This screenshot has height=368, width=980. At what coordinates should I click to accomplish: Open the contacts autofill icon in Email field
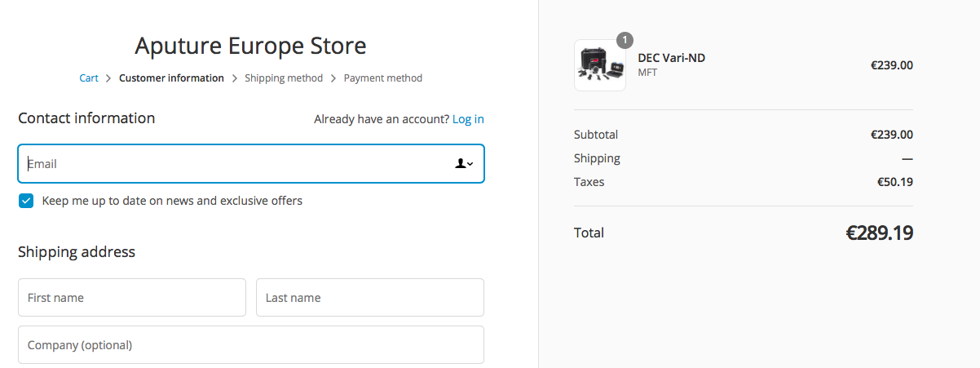pos(464,164)
